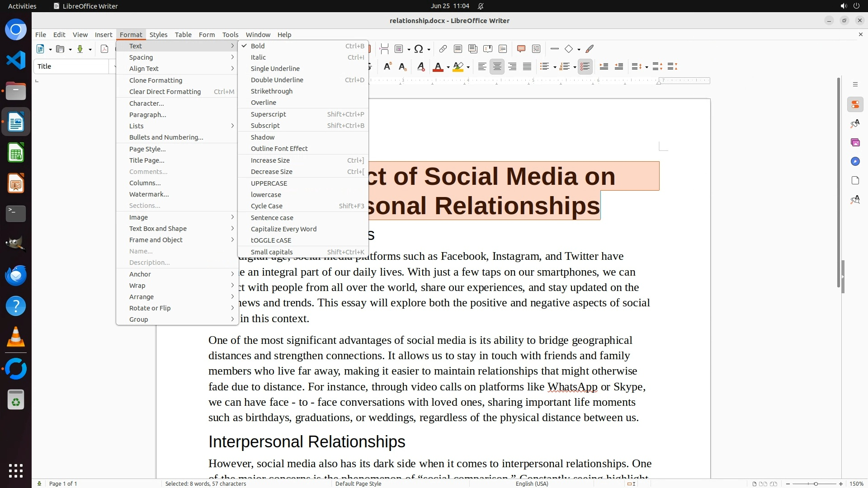
Task: Insert a comment from toolbar
Action: [x=521, y=49]
